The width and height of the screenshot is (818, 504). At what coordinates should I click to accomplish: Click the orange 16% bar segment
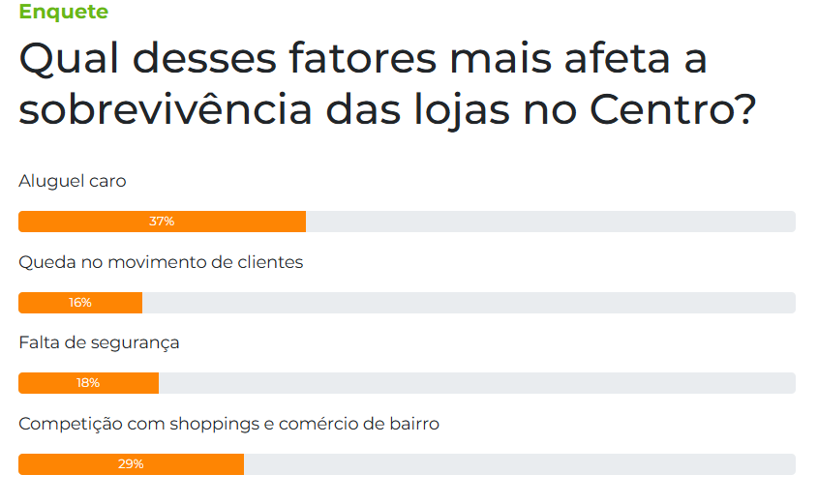80,303
